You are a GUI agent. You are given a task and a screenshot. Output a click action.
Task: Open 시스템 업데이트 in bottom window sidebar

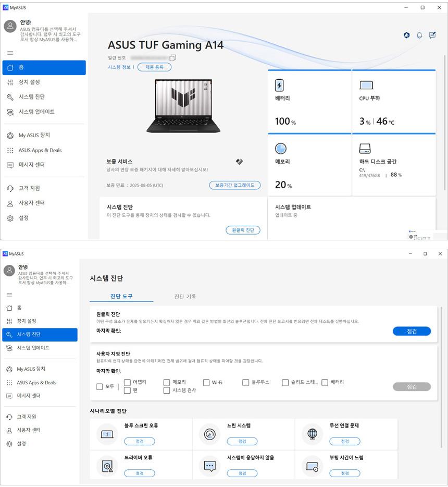40,348
